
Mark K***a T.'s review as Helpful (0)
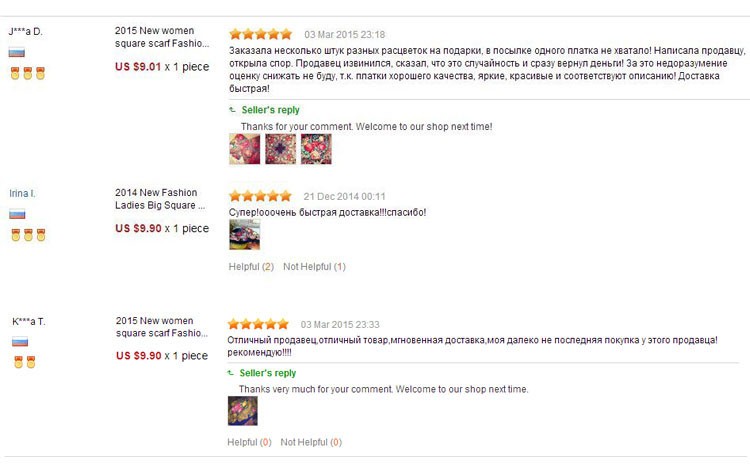click(x=249, y=442)
